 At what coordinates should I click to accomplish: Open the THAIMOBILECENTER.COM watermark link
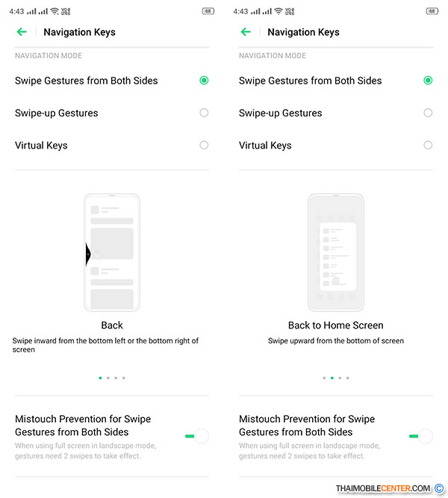(x=383, y=488)
